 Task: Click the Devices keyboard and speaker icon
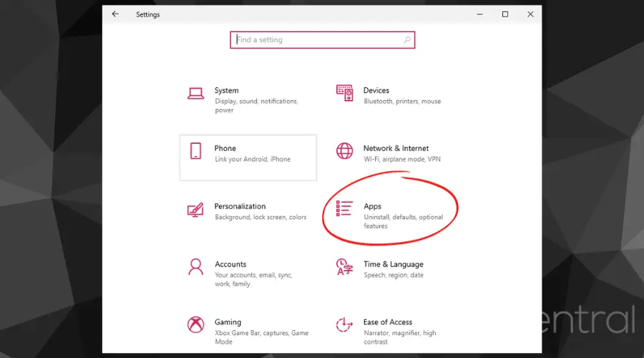(x=344, y=93)
